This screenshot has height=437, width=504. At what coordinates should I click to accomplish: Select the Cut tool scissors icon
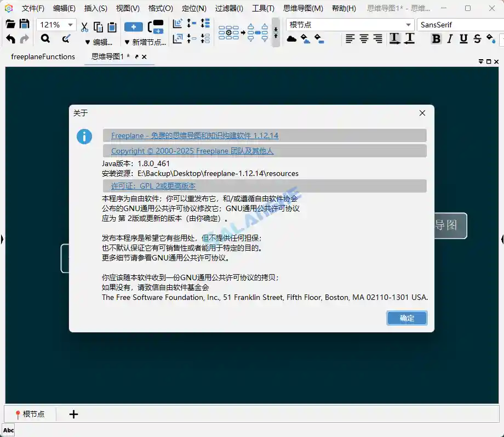85,26
